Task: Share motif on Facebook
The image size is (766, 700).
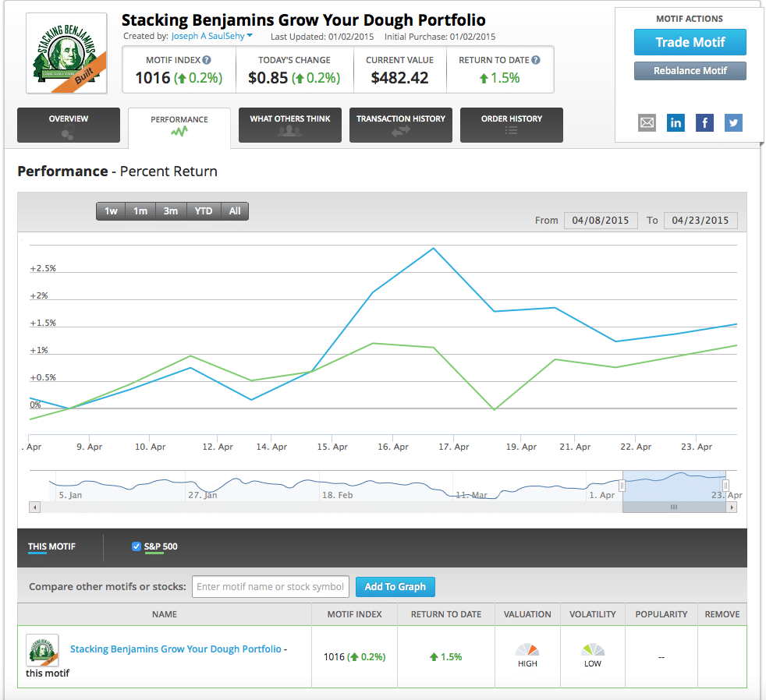Action: point(704,122)
